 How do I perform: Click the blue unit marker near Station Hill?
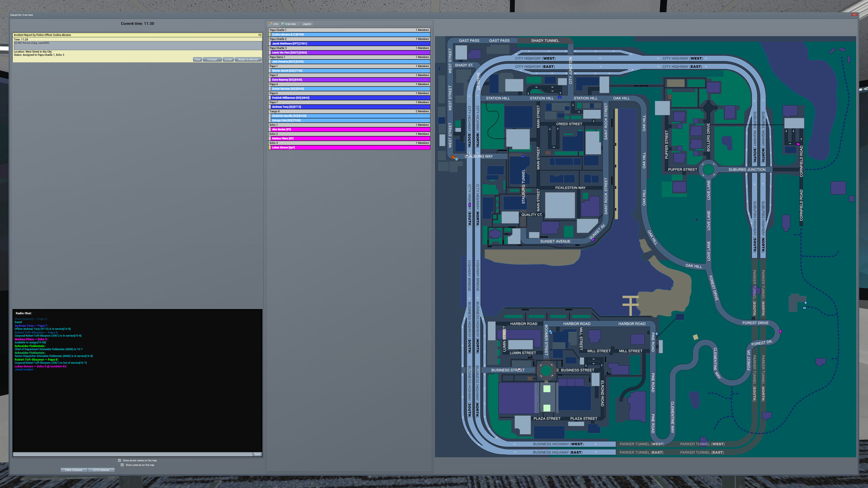(559, 97)
